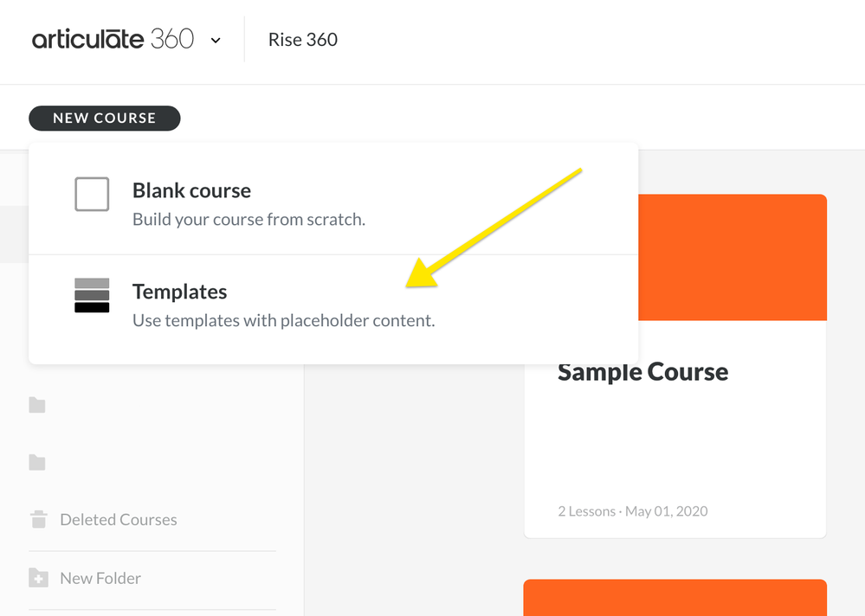Viewport: 865px width, 616px height.
Task: Click the folder-plus New Folder icon
Action: 38,578
